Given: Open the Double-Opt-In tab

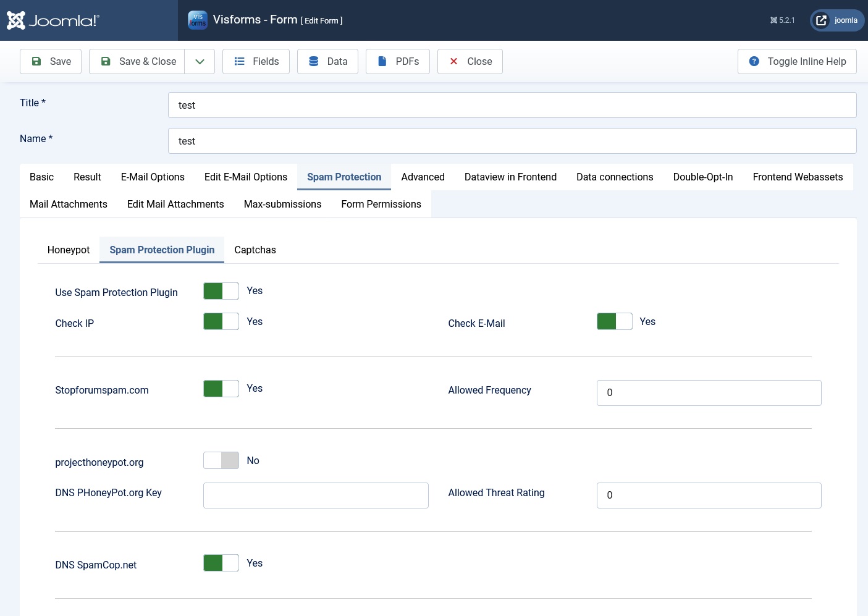Looking at the screenshot, I should (702, 177).
